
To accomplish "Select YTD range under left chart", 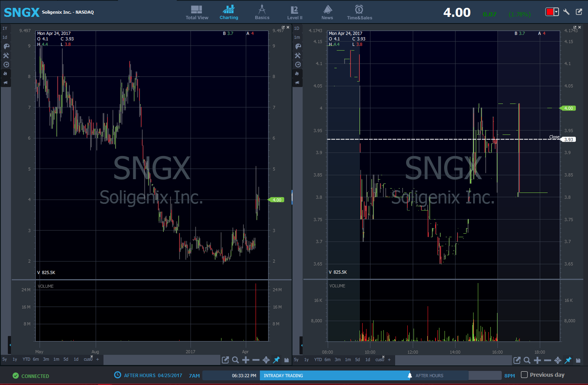I will [26, 360].
